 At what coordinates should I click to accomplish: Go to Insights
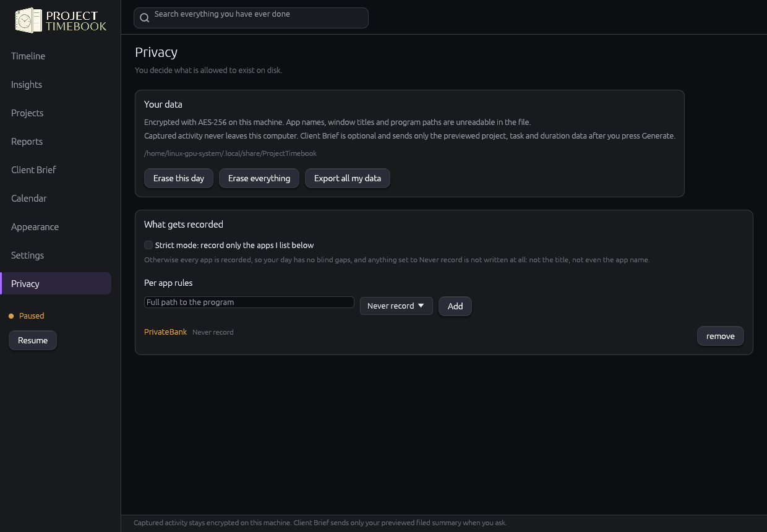tap(56, 84)
